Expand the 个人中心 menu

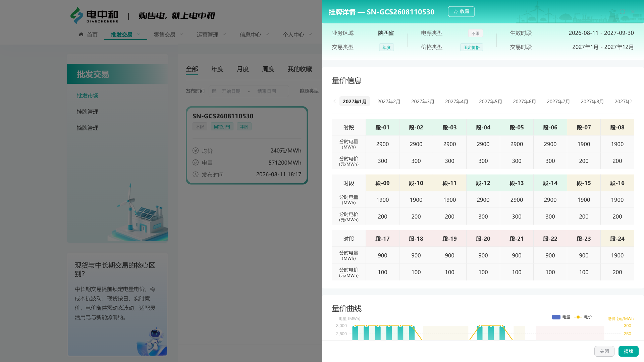tap(297, 35)
